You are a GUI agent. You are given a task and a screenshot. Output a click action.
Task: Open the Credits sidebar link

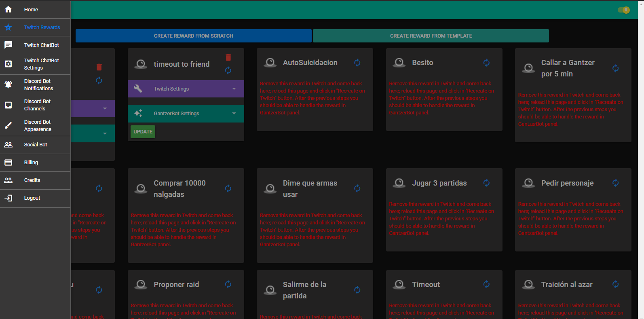(35, 180)
